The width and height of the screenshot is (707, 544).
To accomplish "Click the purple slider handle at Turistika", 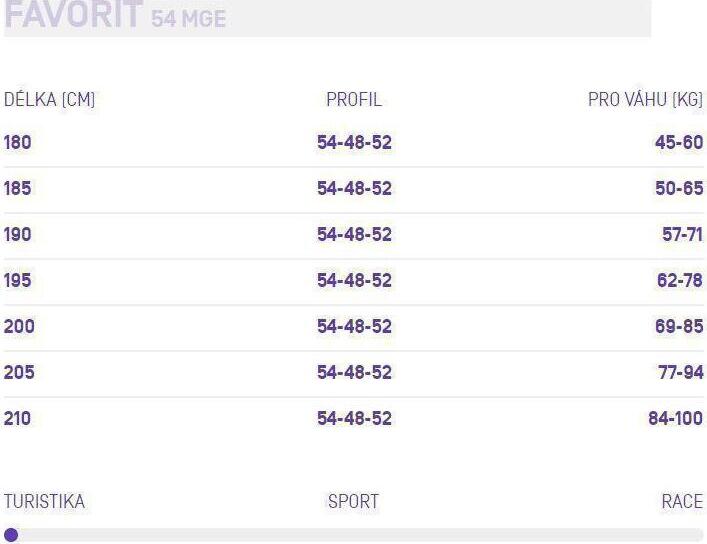I will tap(11, 535).
